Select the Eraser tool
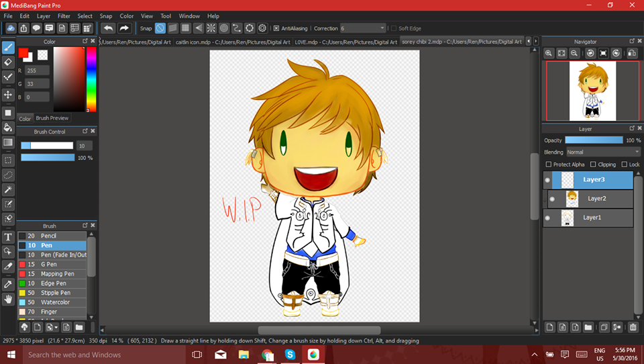Viewport: 644px width, 364px height. pyautogui.click(x=8, y=62)
